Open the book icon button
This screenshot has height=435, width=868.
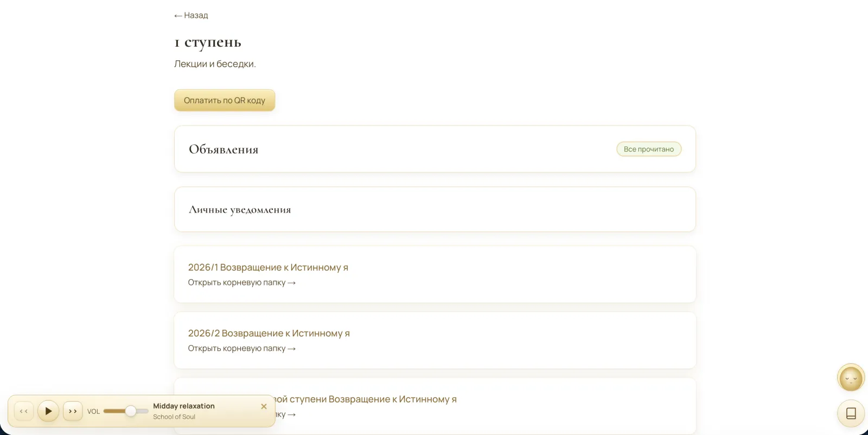point(851,413)
